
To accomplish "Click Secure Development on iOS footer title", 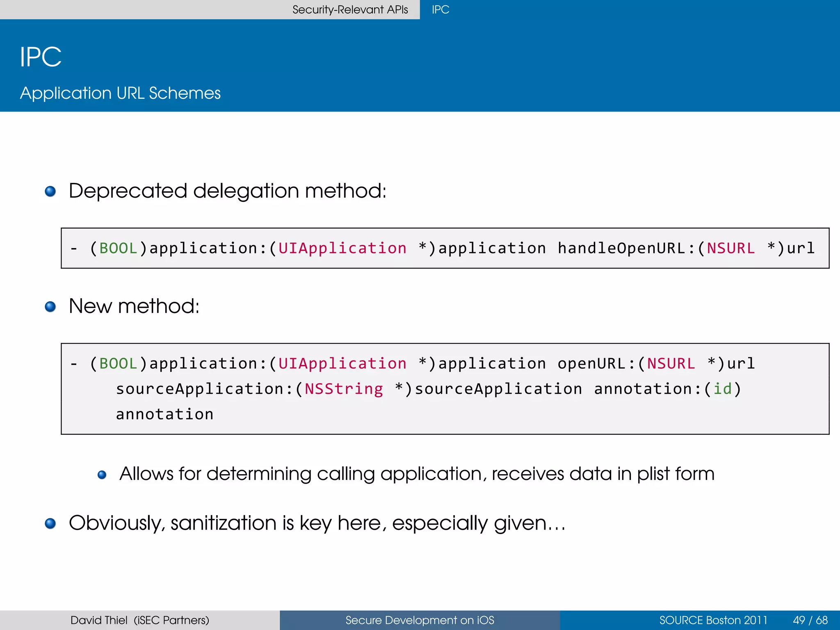I will click(420, 620).
